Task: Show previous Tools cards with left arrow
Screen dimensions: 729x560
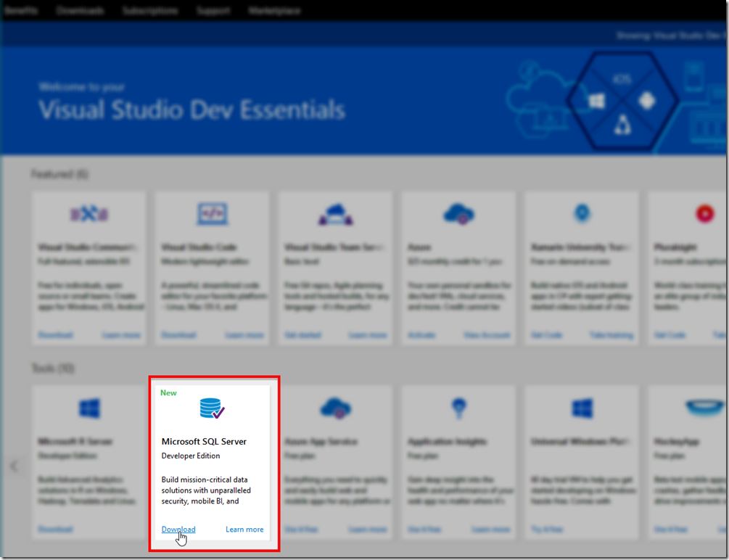Action: 14,466
